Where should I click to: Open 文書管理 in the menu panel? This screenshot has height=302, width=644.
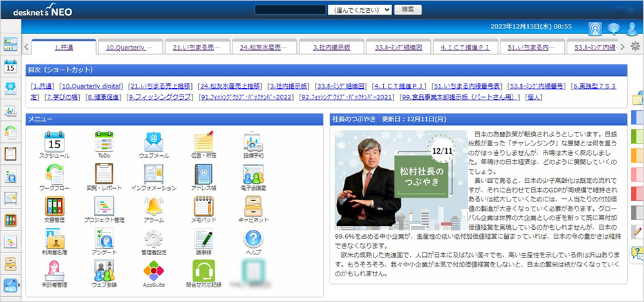54,209
